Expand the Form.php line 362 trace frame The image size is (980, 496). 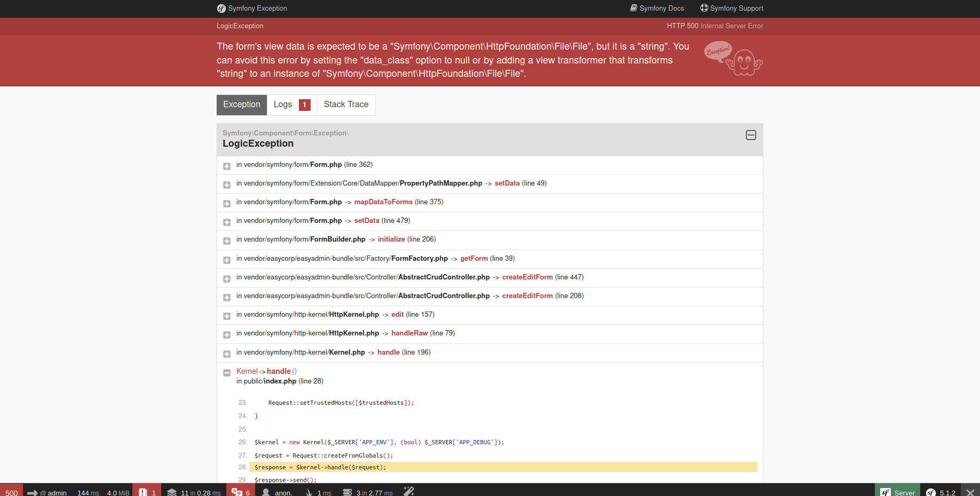227,166
